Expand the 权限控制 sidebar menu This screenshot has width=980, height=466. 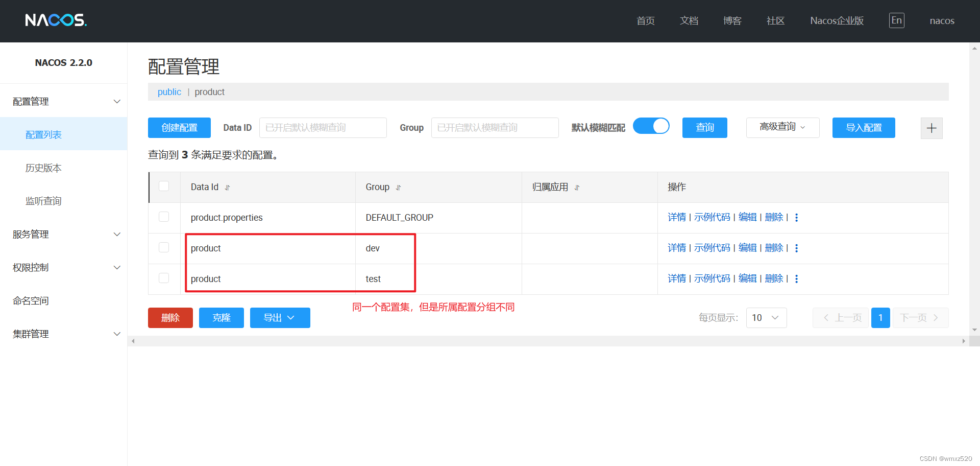click(x=63, y=267)
